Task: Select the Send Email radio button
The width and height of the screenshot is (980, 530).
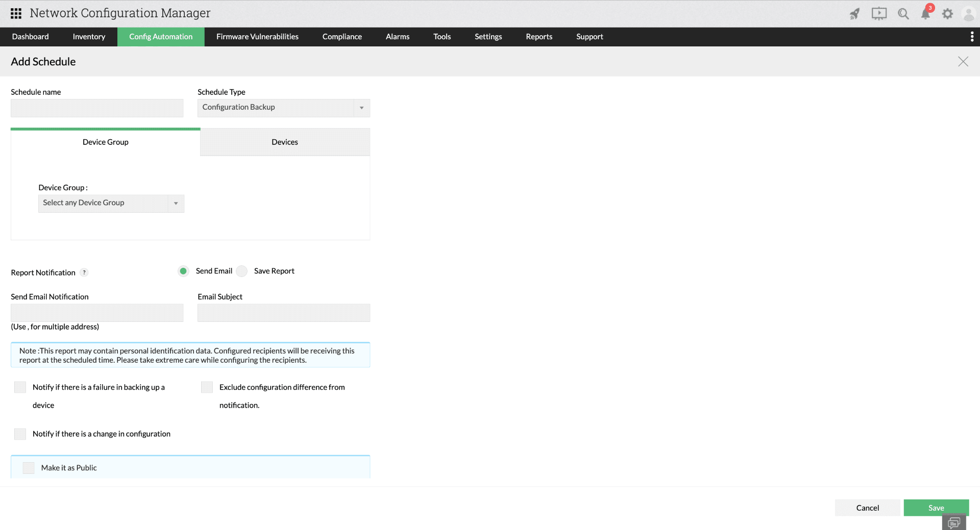Action: tap(183, 271)
